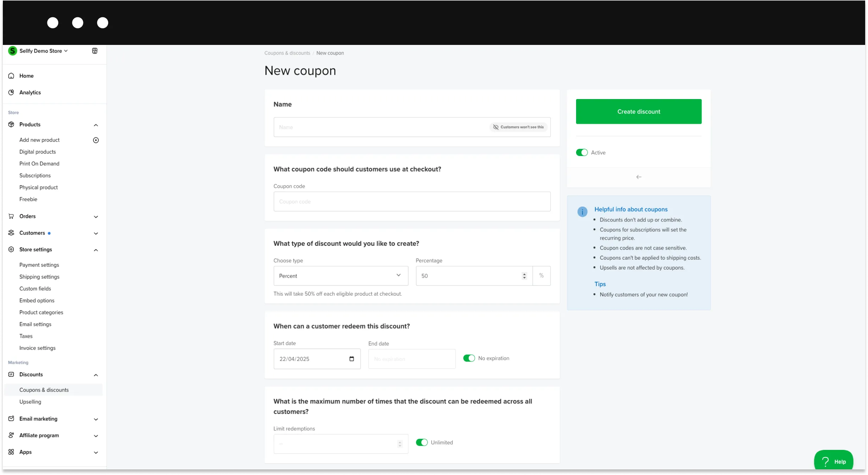Image resolution: width=868 pixels, height=475 pixels.
Task: Select Upselling under Discounts
Action: click(30, 402)
